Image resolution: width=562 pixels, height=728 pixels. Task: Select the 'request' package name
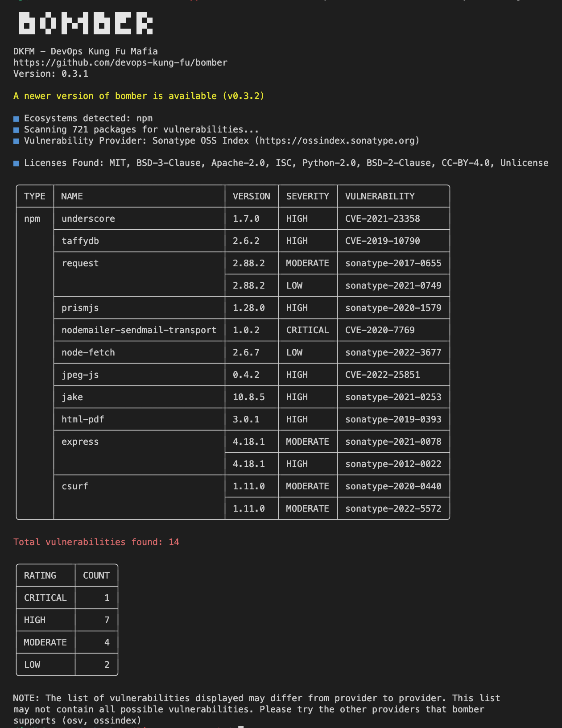click(80, 263)
